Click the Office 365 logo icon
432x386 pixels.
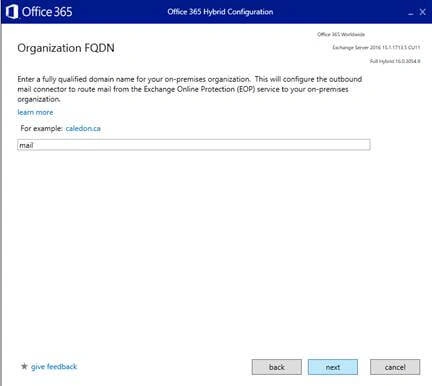click(12, 12)
